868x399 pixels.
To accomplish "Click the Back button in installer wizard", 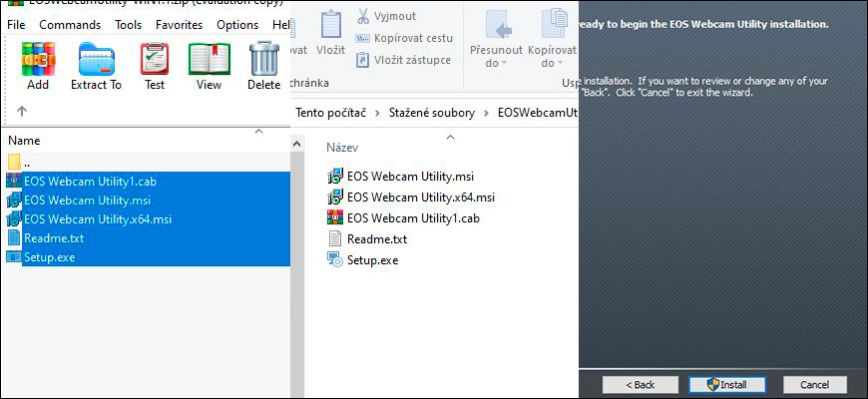I will (641, 385).
